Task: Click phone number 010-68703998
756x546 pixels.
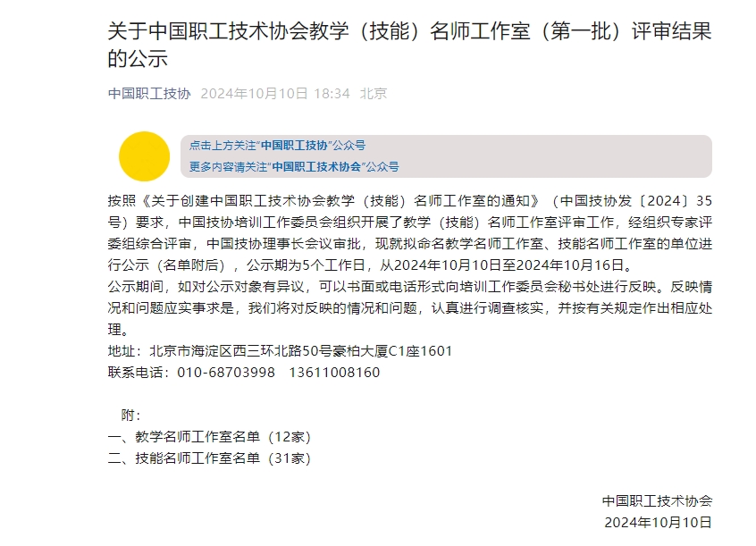Action: pos(226,373)
